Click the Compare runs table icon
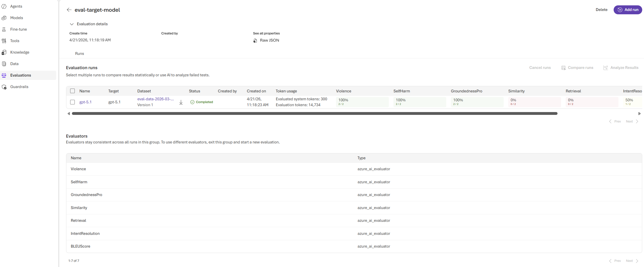The width and height of the screenshot is (644, 267). [563, 68]
